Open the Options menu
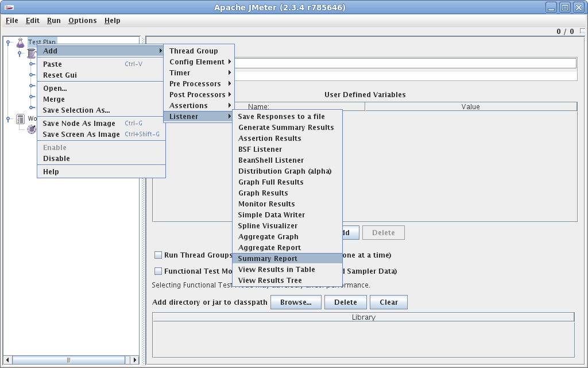Image resolution: width=588 pixels, height=368 pixels. [x=83, y=21]
